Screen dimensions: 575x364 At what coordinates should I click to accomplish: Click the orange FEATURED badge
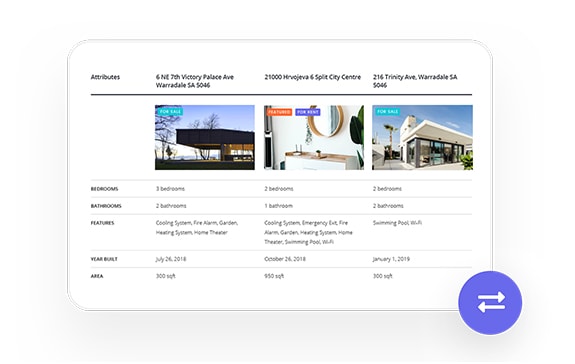(x=279, y=112)
